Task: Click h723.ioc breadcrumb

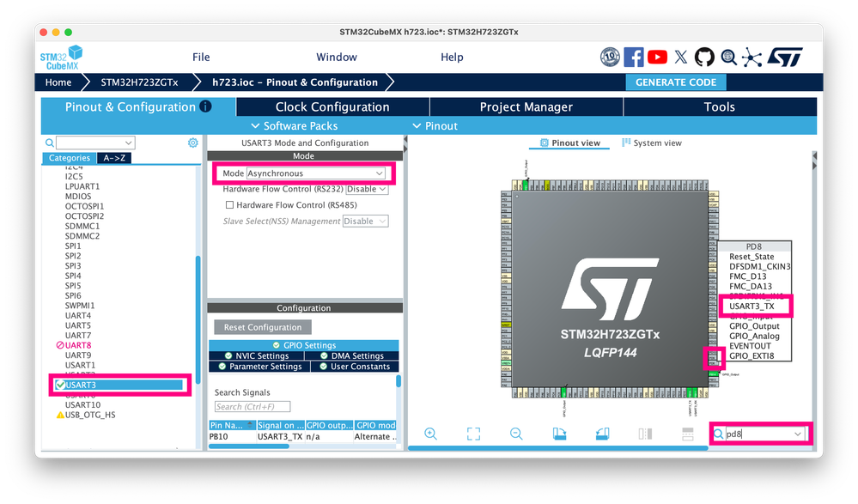Action: click(x=295, y=82)
